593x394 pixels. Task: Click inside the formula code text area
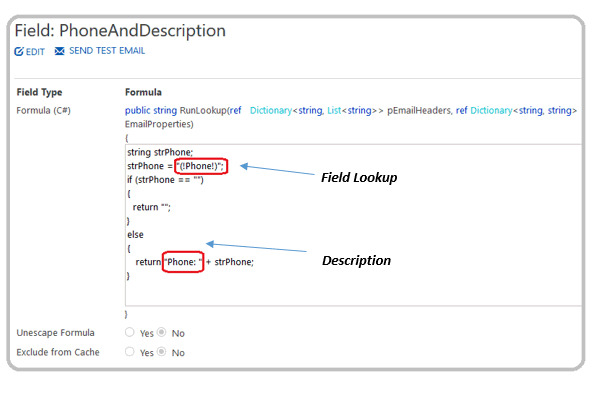coord(353,225)
